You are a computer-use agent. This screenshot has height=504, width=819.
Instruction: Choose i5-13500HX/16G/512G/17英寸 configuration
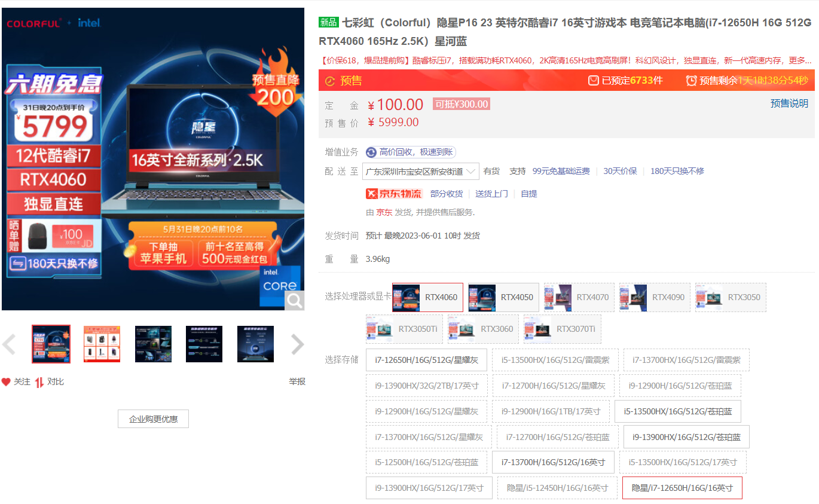[683, 462]
